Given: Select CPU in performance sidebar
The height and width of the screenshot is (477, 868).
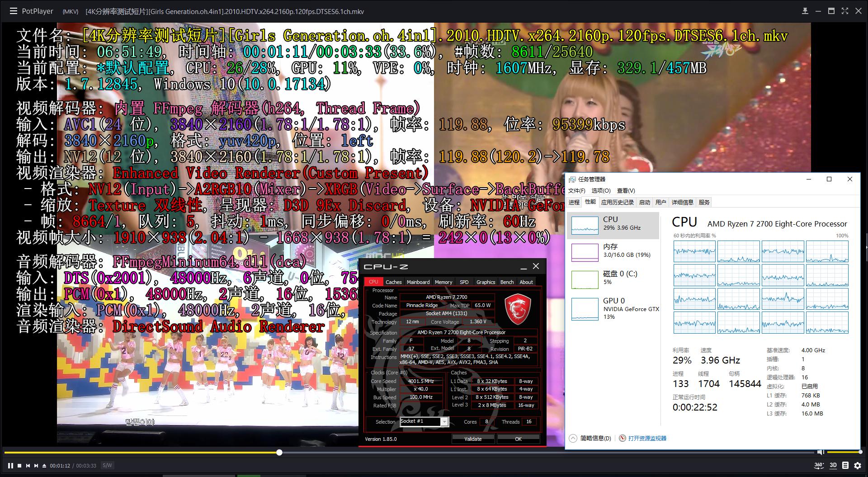Looking at the screenshot, I should pyautogui.click(x=613, y=225).
